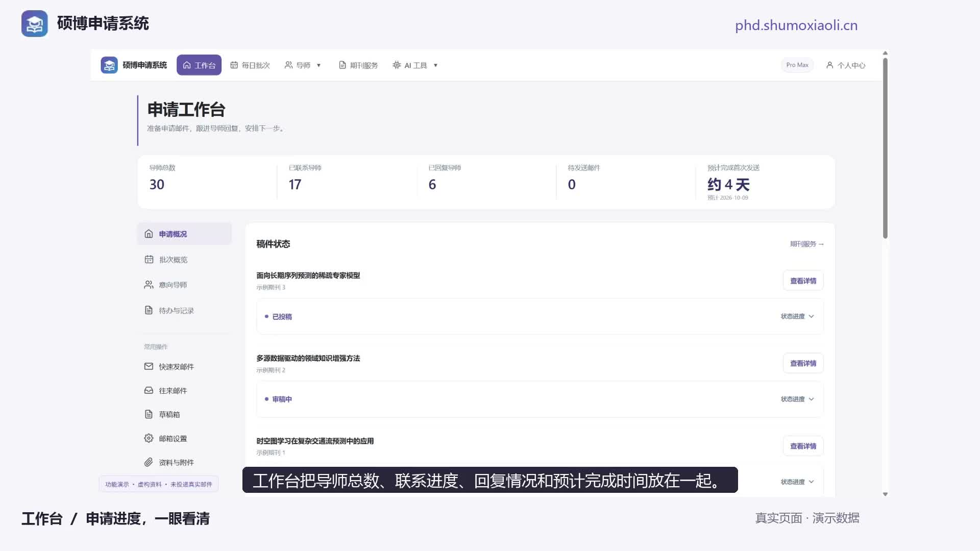Open 快速发邮件 label
Image resolution: width=980 pixels, height=551 pixels.
click(x=176, y=367)
